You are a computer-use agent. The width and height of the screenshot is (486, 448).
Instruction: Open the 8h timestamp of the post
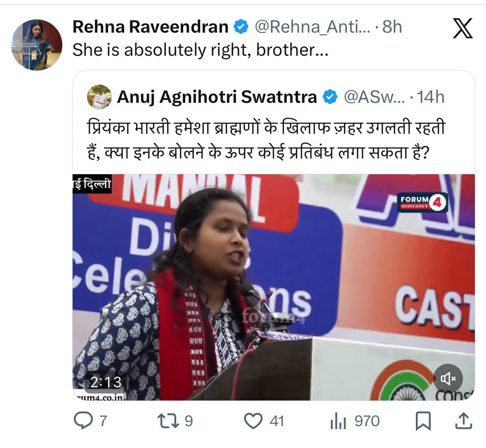click(x=392, y=27)
